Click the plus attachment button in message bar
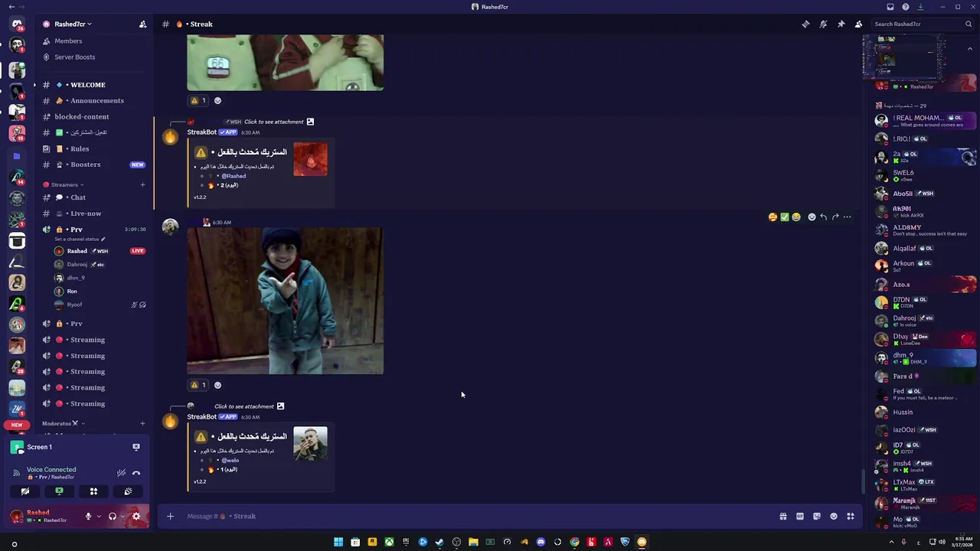The height and width of the screenshot is (551, 980). (170, 516)
